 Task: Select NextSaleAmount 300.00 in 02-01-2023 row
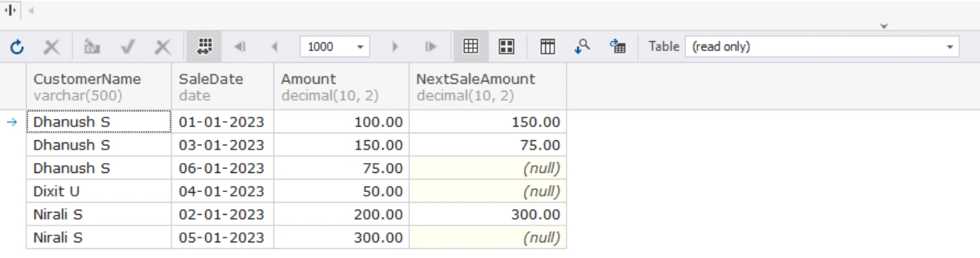[488, 215]
